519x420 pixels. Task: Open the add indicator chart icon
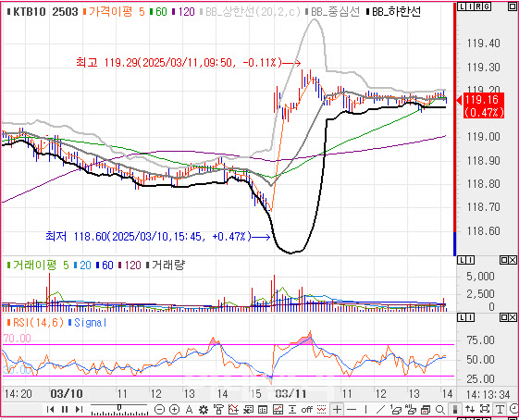233,410
